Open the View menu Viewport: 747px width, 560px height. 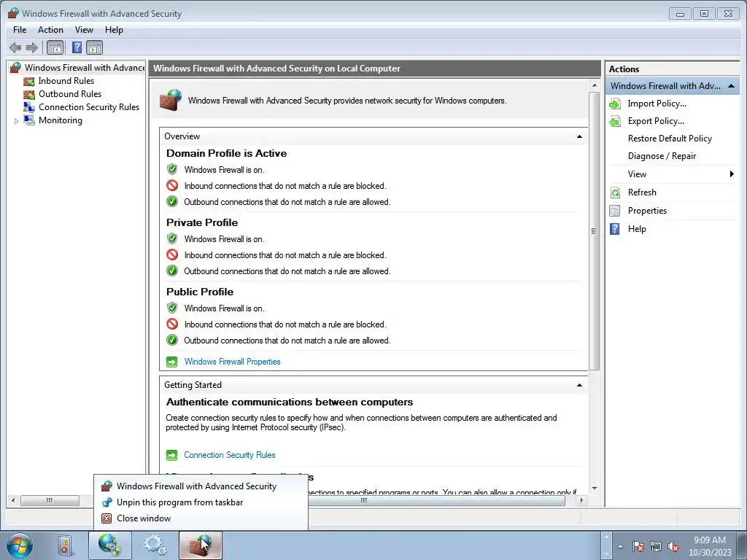click(84, 29)
